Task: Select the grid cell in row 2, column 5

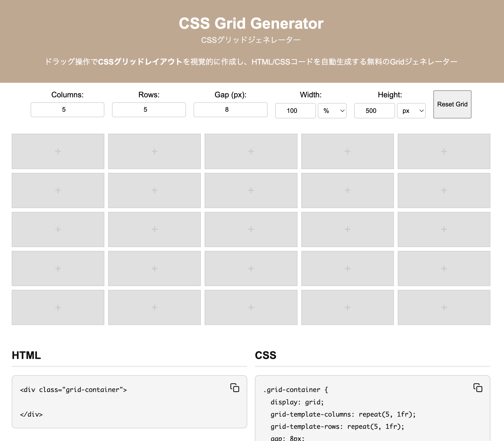Action: (444, 190)
